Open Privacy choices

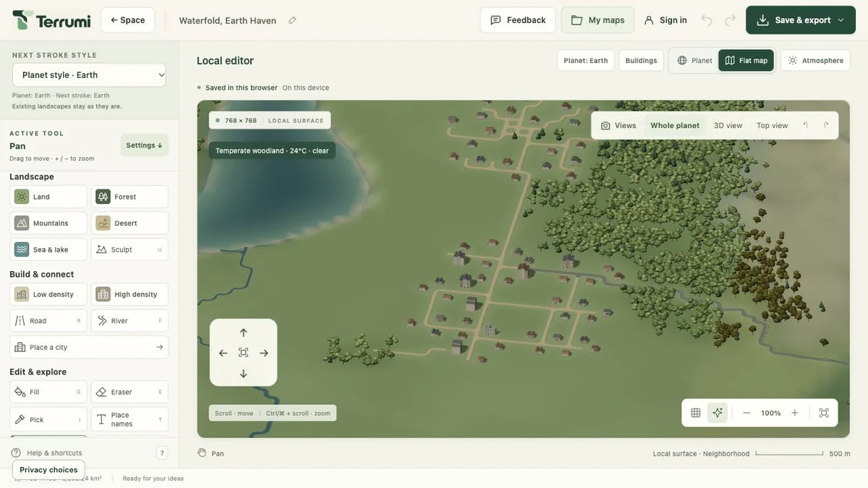click(48, 470)
